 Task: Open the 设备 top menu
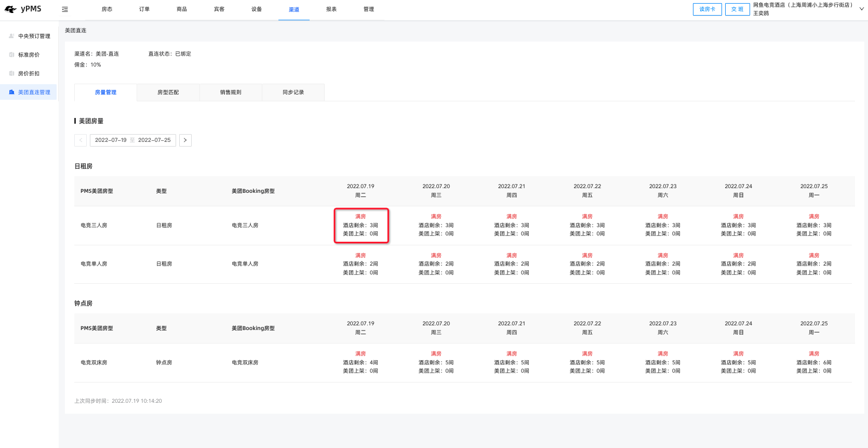(x=257, y=9)
